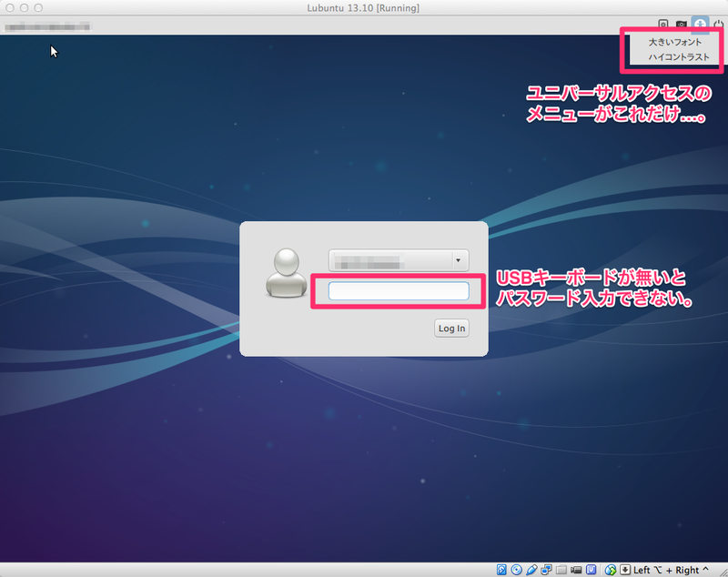728x577 pixels.
Task: Click the VM window title Lubuntu 13.10 [Running]
Action: tap(363, 8)
